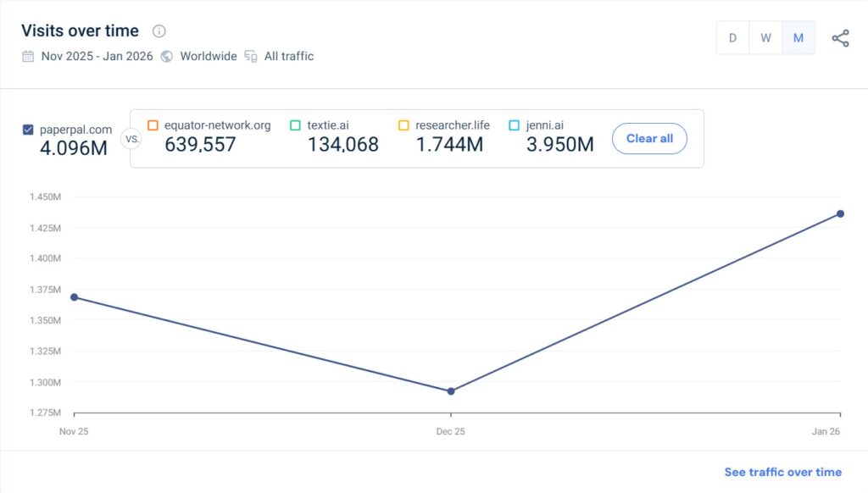Select the W weekly view tab
Image resolution: width=868 pixels, height=493 pixels.
click(765, 37)
